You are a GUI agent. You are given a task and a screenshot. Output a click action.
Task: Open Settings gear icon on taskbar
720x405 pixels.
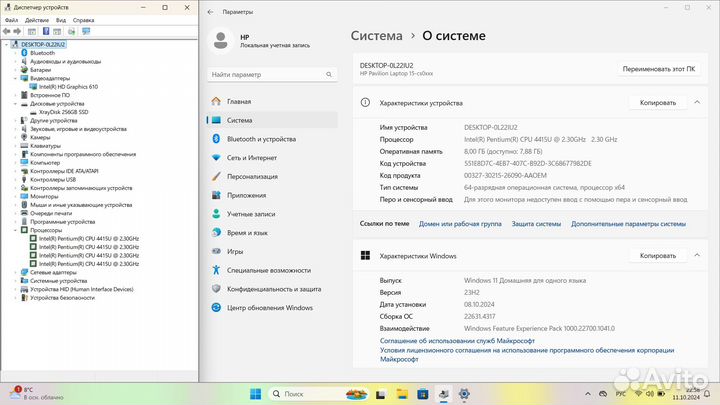coord(464,394)
